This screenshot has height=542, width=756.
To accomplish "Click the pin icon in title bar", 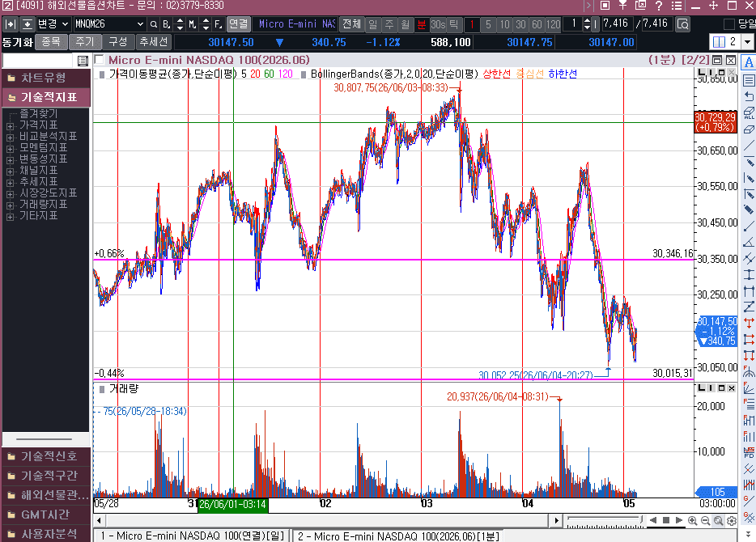I will click(623, 6).
